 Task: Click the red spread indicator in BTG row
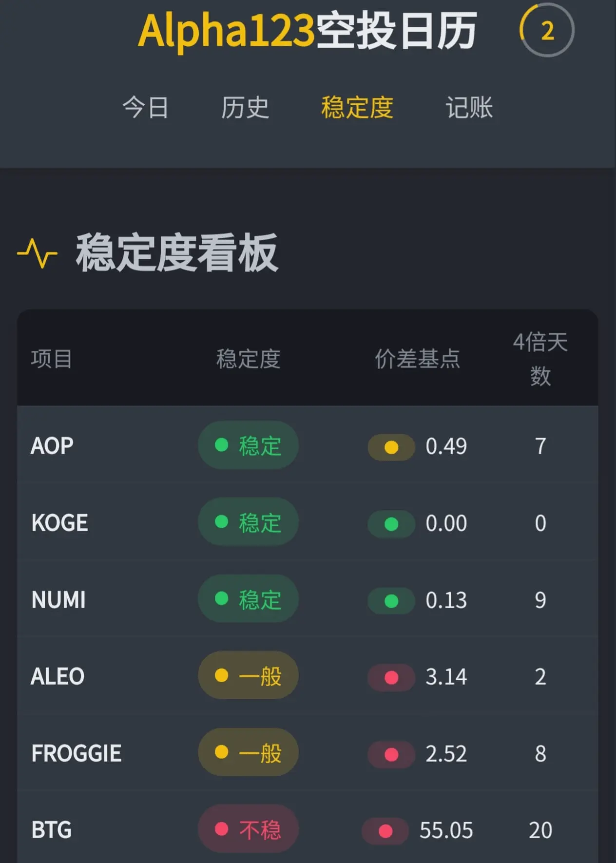point(385,831)
